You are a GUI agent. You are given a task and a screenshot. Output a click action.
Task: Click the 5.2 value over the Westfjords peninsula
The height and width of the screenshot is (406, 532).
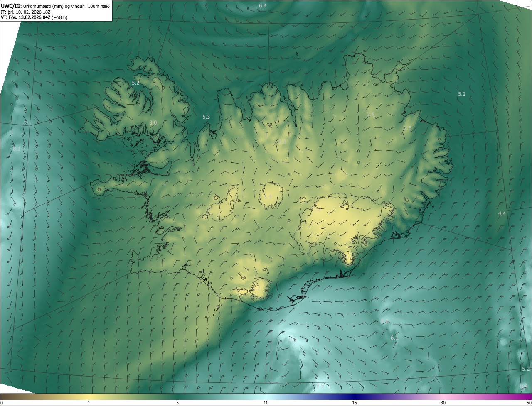point(135,83)
